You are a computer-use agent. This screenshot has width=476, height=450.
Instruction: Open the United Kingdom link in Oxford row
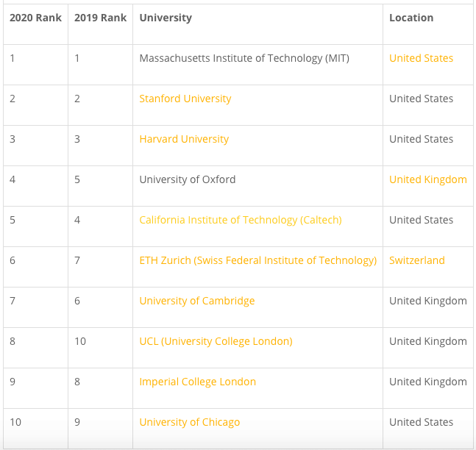pyautogui.click(x=427, y=179)
